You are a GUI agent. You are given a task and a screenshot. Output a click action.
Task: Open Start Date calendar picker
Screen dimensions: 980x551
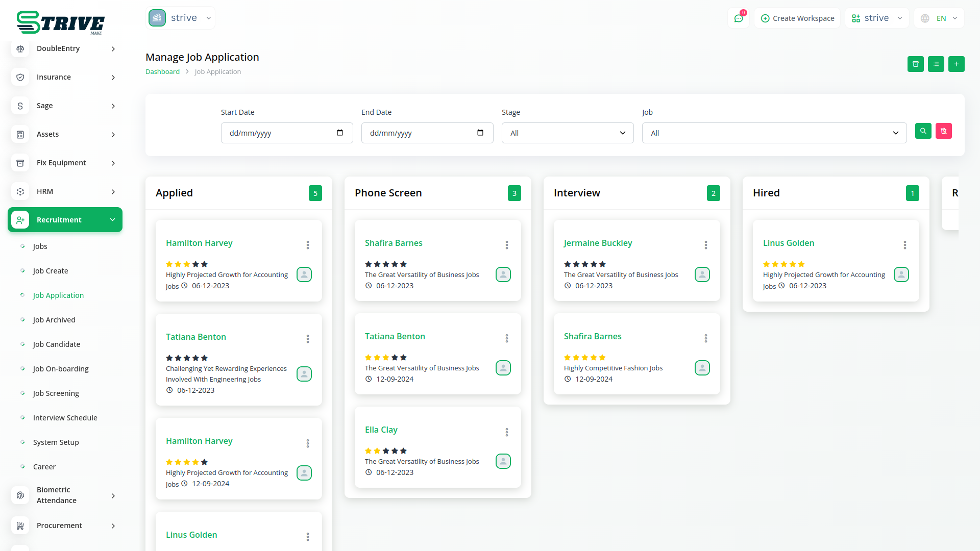click(x=340, y=133)
